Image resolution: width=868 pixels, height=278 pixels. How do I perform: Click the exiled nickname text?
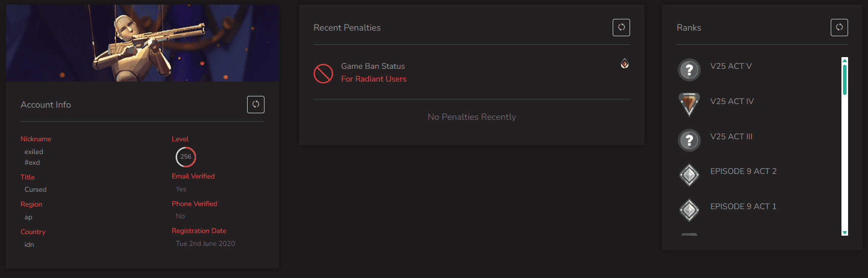coord(34,152)
